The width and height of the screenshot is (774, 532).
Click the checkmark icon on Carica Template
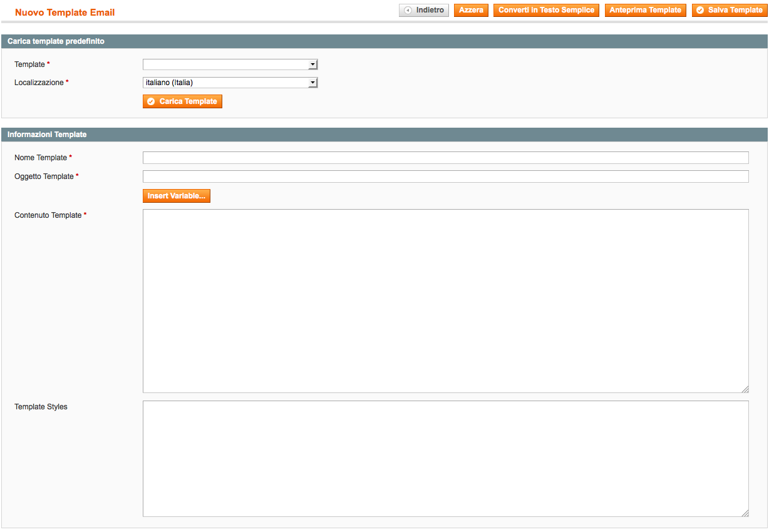[151, 102]
